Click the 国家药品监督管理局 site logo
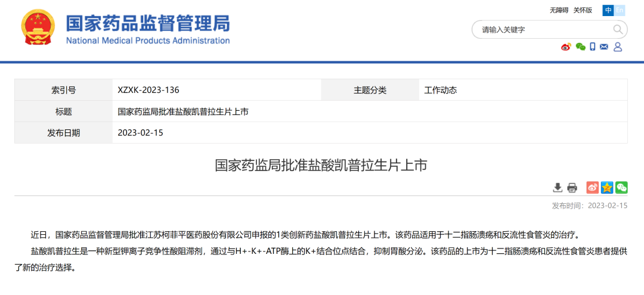Viewport: 644px width, 295px height. coord(147,29)
